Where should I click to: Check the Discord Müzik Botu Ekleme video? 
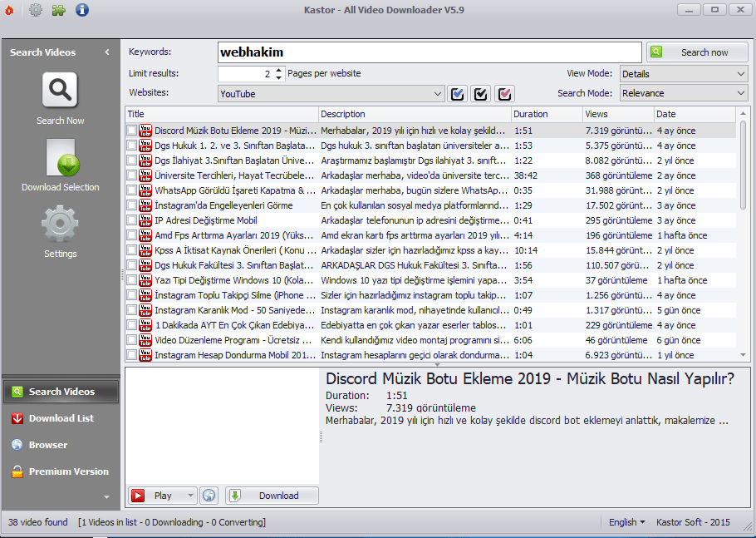pos(131,131)
